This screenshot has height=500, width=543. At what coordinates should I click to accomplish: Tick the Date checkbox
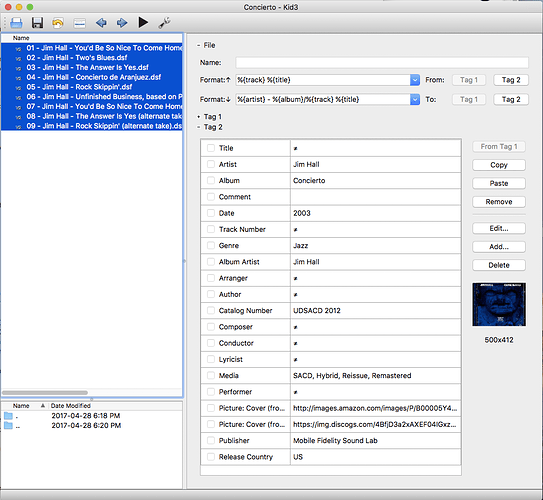pos(211,213)
